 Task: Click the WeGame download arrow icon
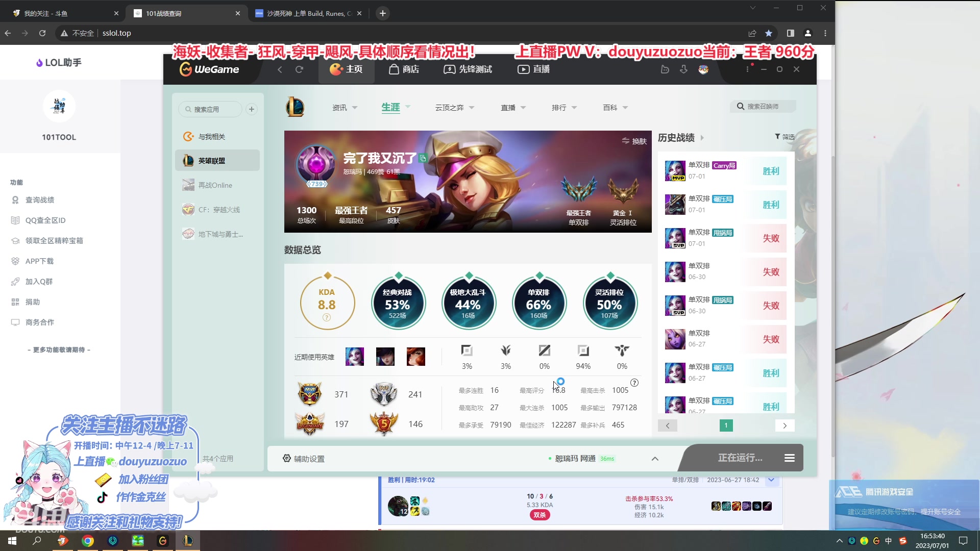(x=683, y=69)
